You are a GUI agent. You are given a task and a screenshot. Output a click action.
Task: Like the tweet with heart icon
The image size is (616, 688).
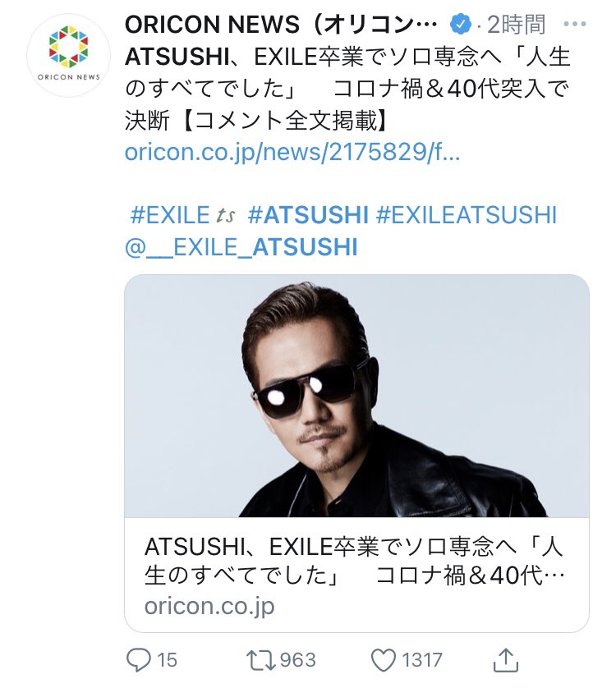point(384,660)
